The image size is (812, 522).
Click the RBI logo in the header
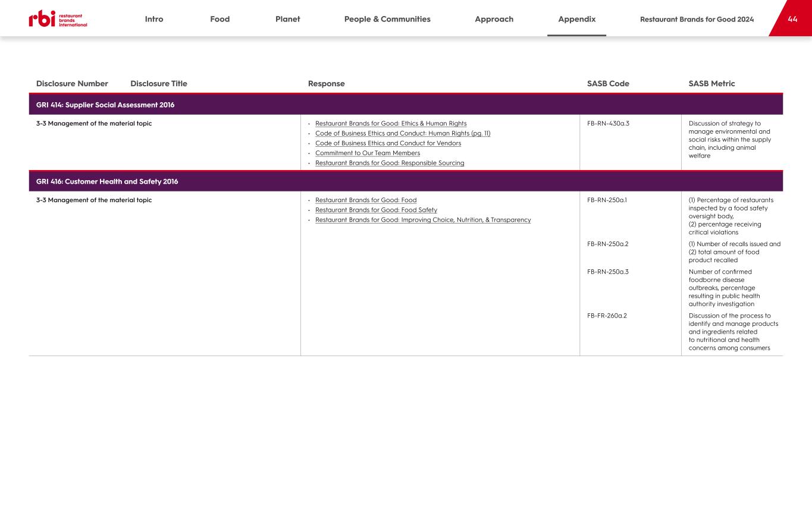58,19
